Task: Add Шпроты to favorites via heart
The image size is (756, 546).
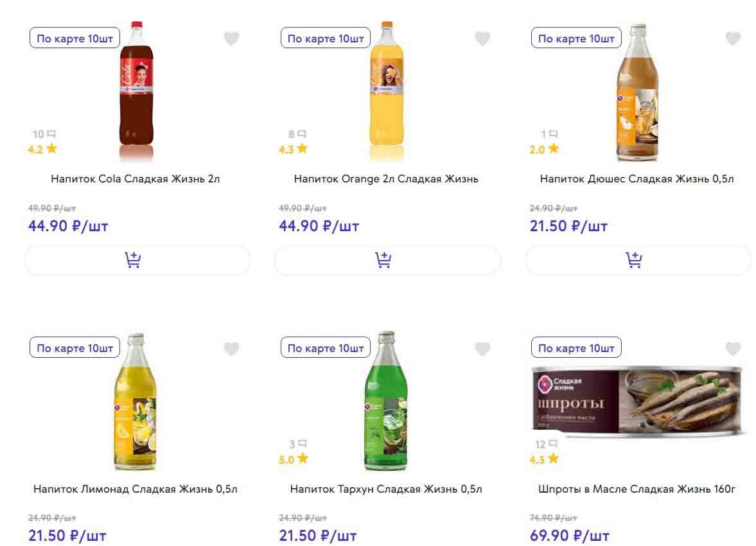Action: (733, 349)
